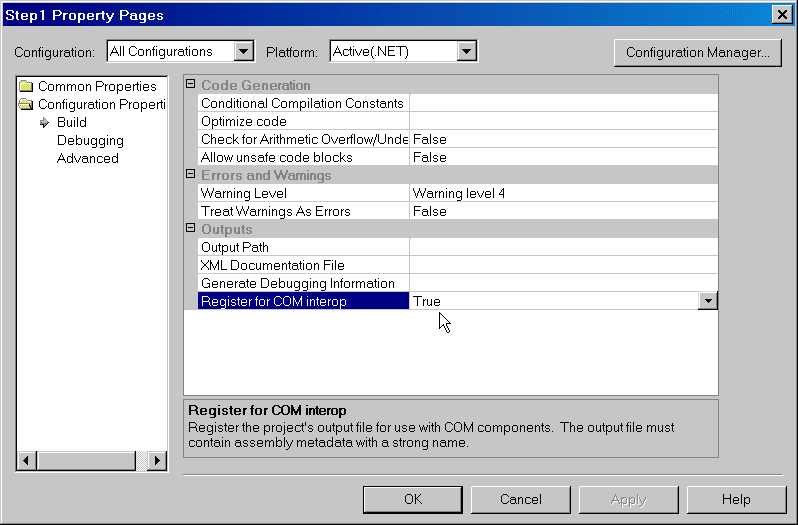Viewport: 798px width, 525px height.
Task: Open Register for COM interop value dropdown
Action: click(x=708, y=301)
